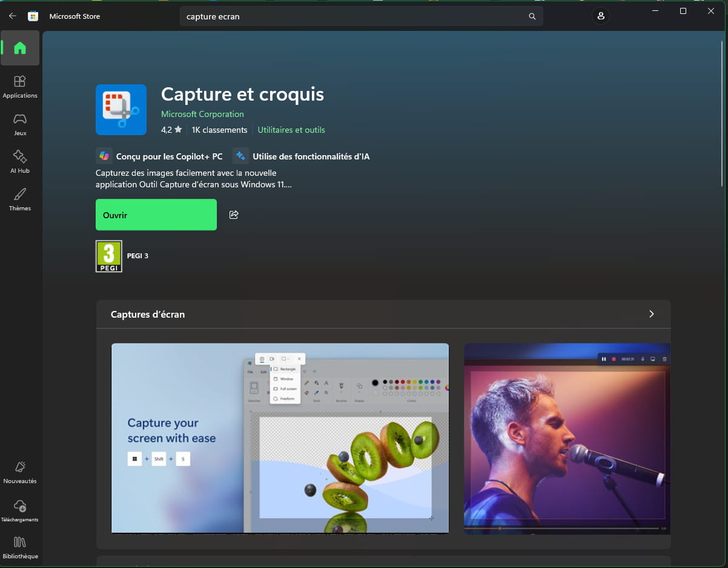728x568 pixels.
Task: Click the AI features sparkle icon
Action: click(x=240, y=156)
